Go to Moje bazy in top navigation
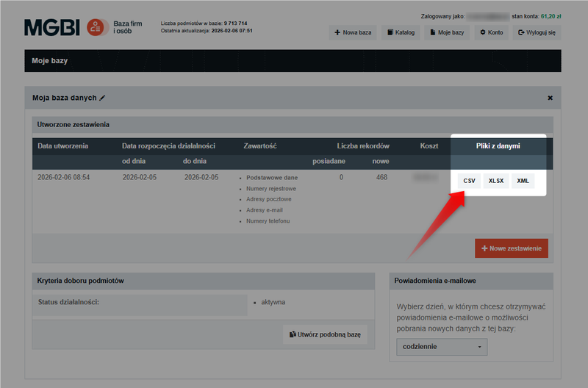Screen dimensions: 588x388 pyautogui.click(x=447, y=32)
